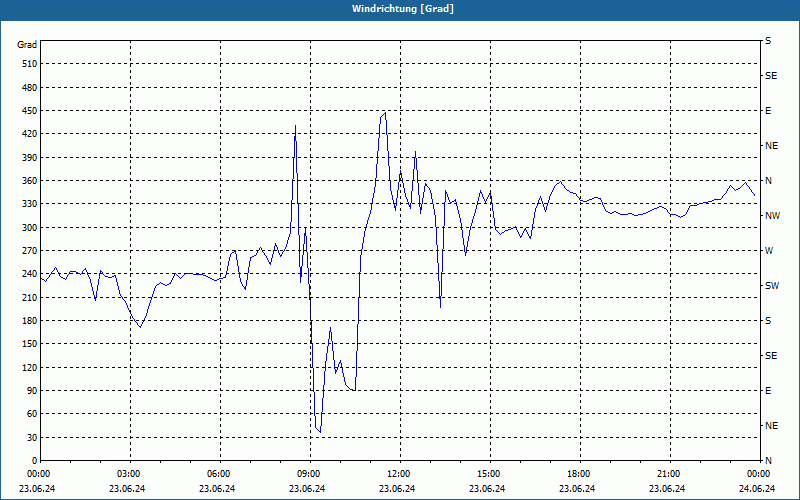The width and height of the screenshot is (800, 500).
Task: Select the 09:00 time label
Action: pos(309,474)
